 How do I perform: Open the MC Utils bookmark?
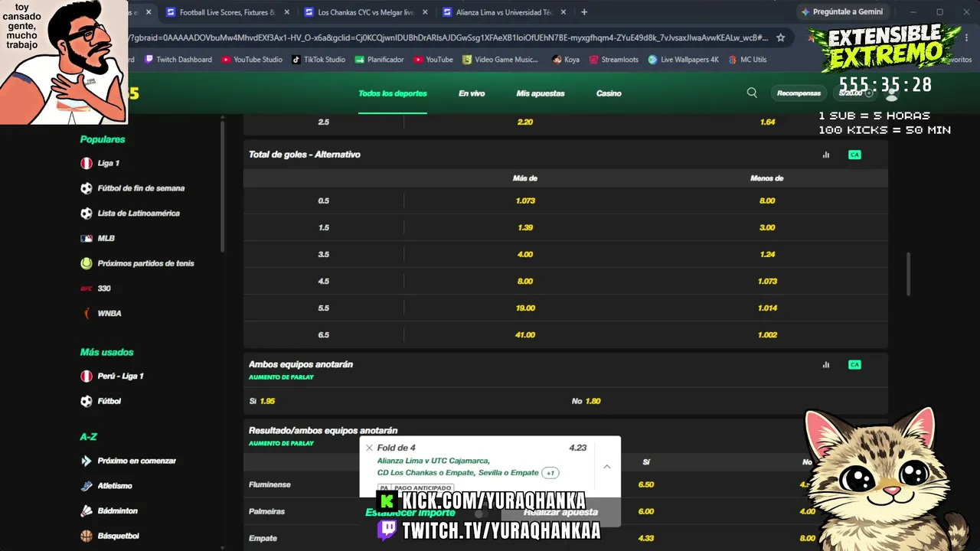click(747, 60)
